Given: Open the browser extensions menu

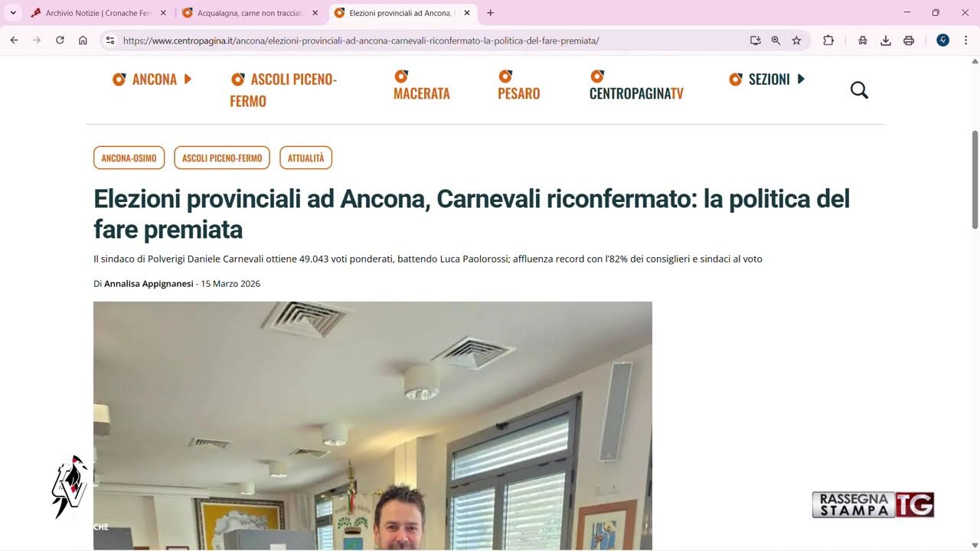Looking at the screenshot, I should point(828,41).
